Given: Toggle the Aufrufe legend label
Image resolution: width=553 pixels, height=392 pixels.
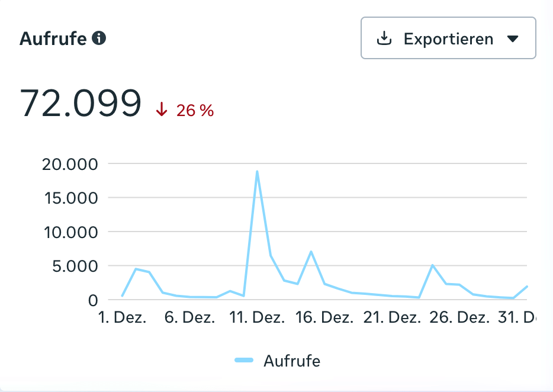Looking at the screenshot, I should (x=291, y=360).
